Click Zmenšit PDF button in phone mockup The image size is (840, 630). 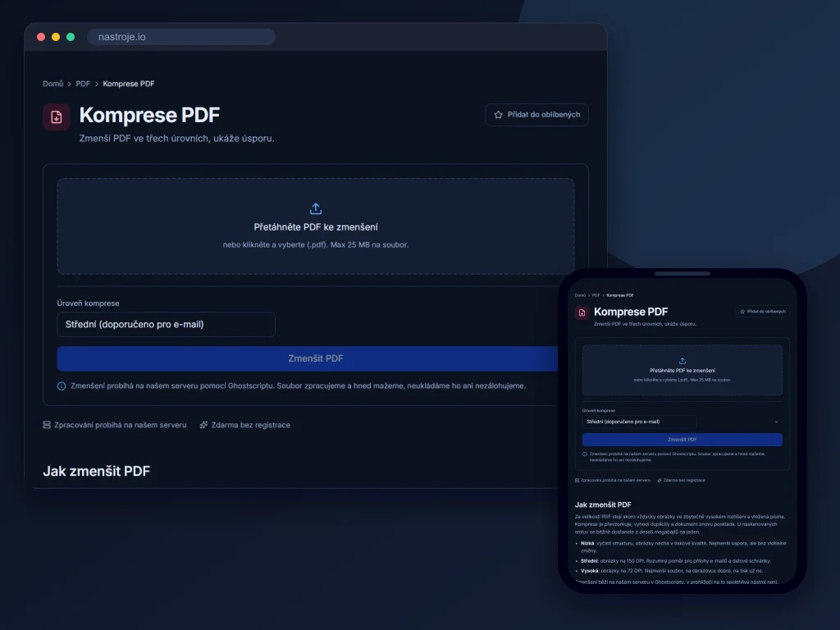[x=682, y=440]
